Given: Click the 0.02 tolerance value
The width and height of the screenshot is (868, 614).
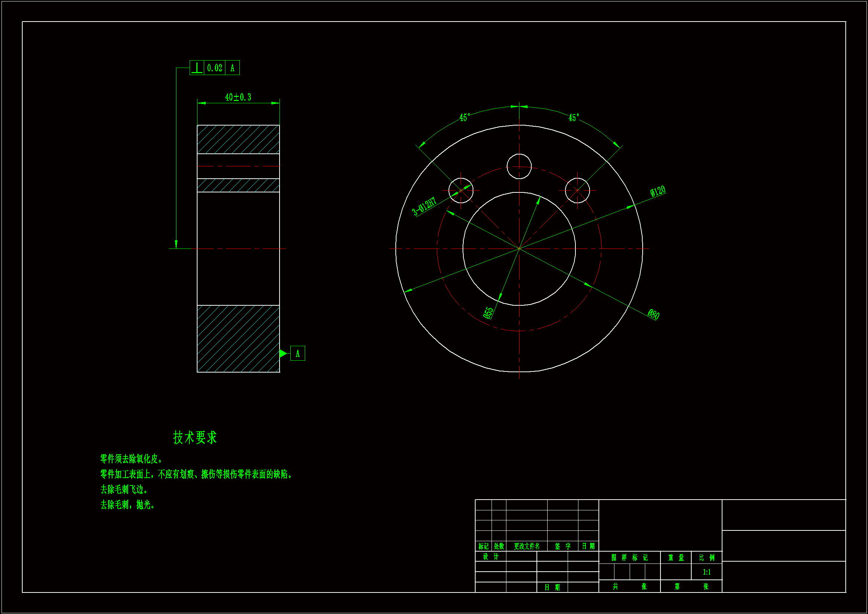Looking at the screenshot, I should [214, 68].
